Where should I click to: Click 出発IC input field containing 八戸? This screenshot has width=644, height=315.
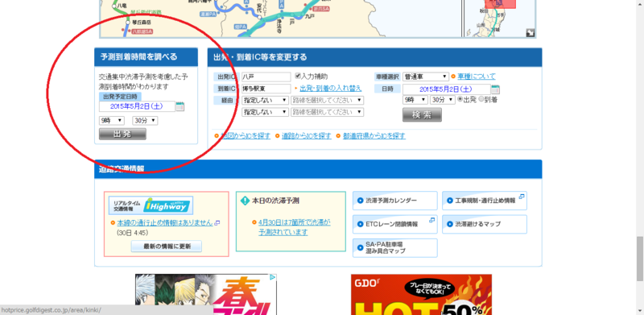tap(266, 77)
